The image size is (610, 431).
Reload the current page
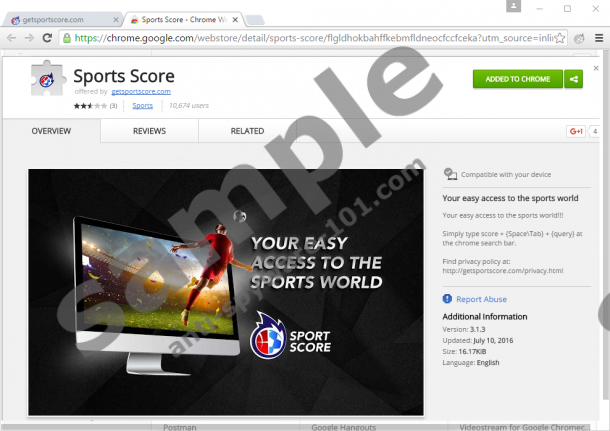[48, 39]
